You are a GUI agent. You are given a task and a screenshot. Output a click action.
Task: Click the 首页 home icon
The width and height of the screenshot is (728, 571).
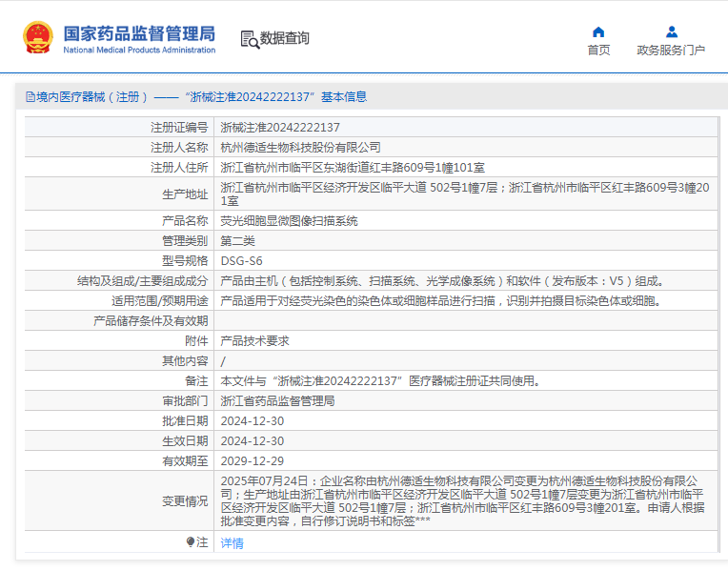coord(598,32)
